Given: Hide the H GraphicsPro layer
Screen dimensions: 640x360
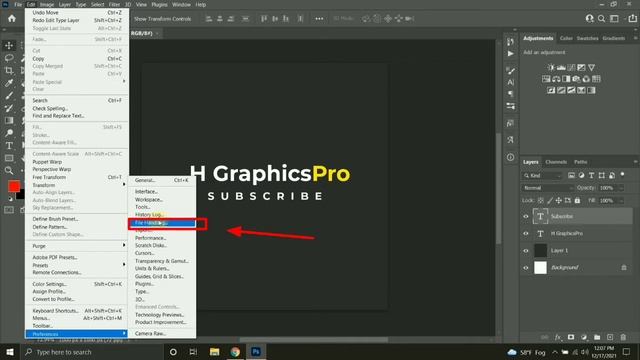Looking at the screenshot, I should [x=526, y=234].
